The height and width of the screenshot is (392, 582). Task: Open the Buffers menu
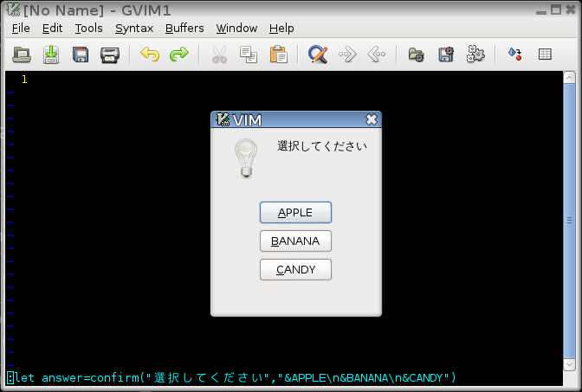pyautogui.click(x=184, y=29)
